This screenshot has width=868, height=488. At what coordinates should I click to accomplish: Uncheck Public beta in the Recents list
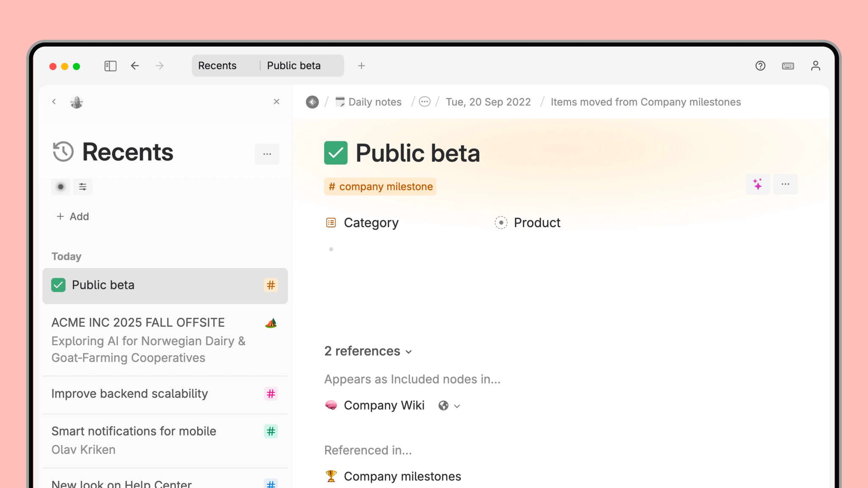pos(58,285)
